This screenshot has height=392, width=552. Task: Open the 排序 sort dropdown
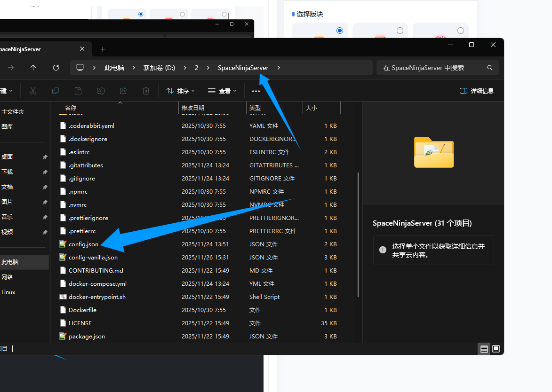180,91
